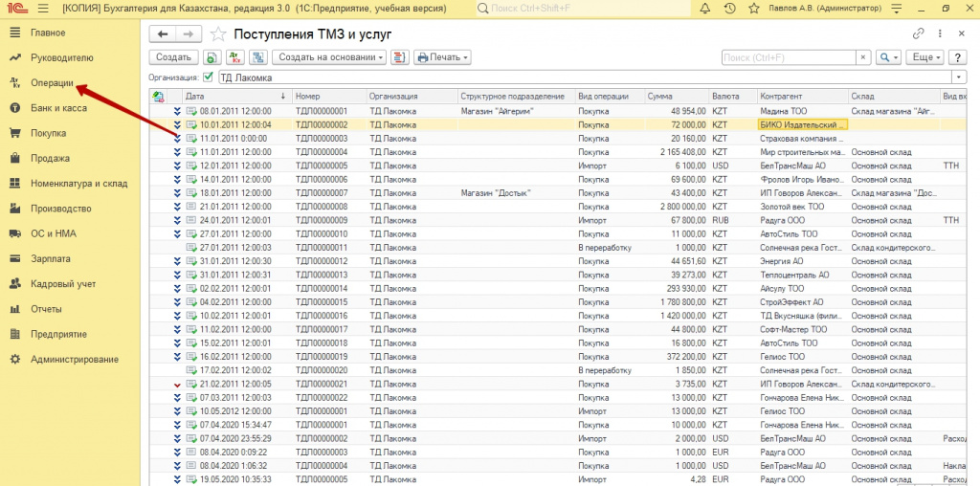
Task: Open Производство section
Action: (61, 209)
